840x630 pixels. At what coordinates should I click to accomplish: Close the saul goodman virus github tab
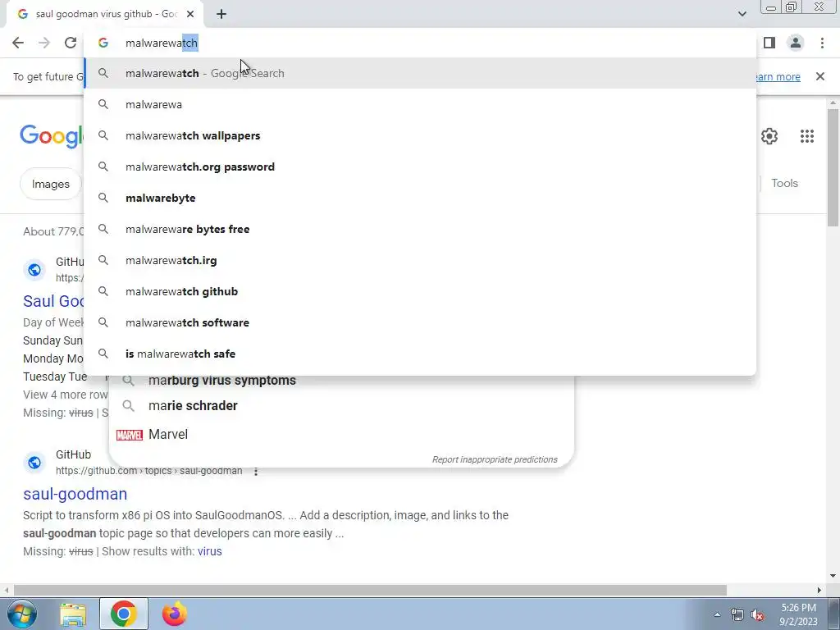(190, 15)
